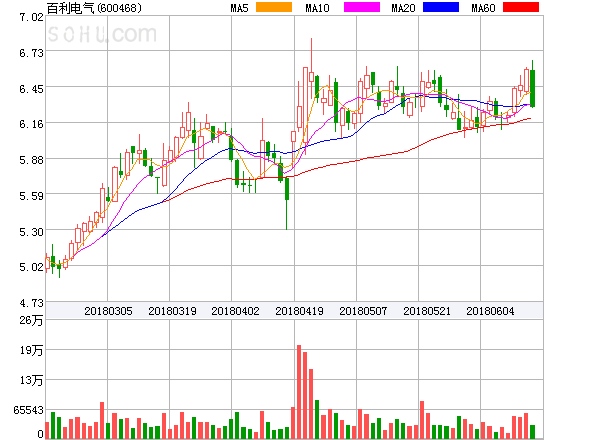600x440 pixels.
Task: Click the blue MA20 legend swatch
Action: click(441, 7)
